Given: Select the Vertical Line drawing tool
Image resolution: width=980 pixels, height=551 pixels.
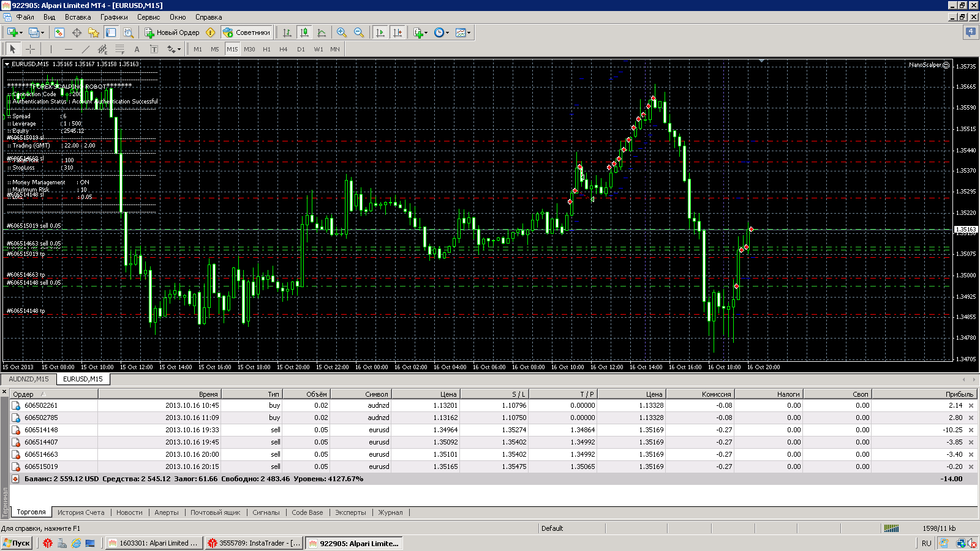Looking at the screenshot, I should (51, 49).
